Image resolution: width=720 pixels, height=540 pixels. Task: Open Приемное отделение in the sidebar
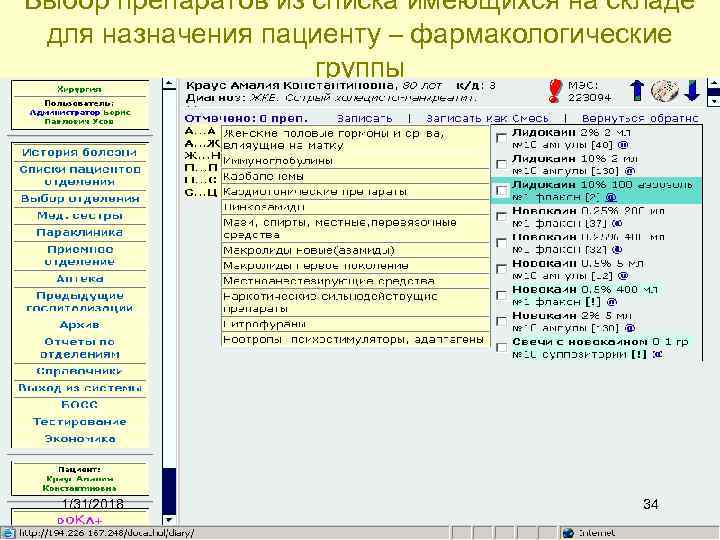[79, 255]
